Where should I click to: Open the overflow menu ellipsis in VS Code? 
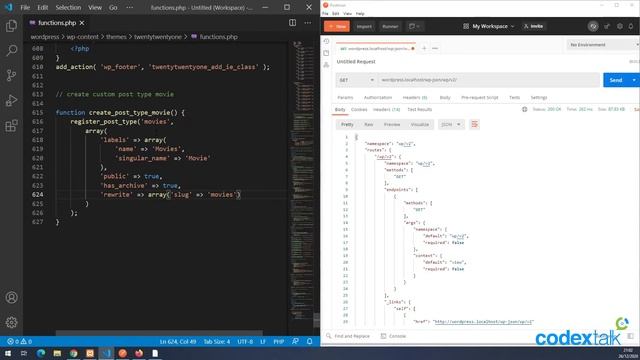click(x=129, y=7)
